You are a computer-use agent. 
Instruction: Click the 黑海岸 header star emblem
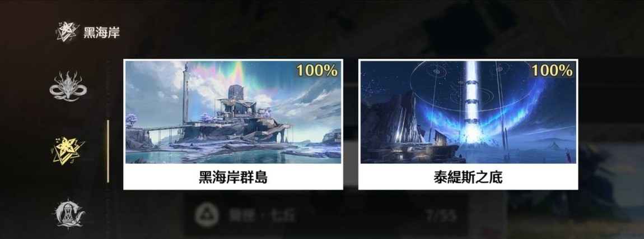[67, 31]
